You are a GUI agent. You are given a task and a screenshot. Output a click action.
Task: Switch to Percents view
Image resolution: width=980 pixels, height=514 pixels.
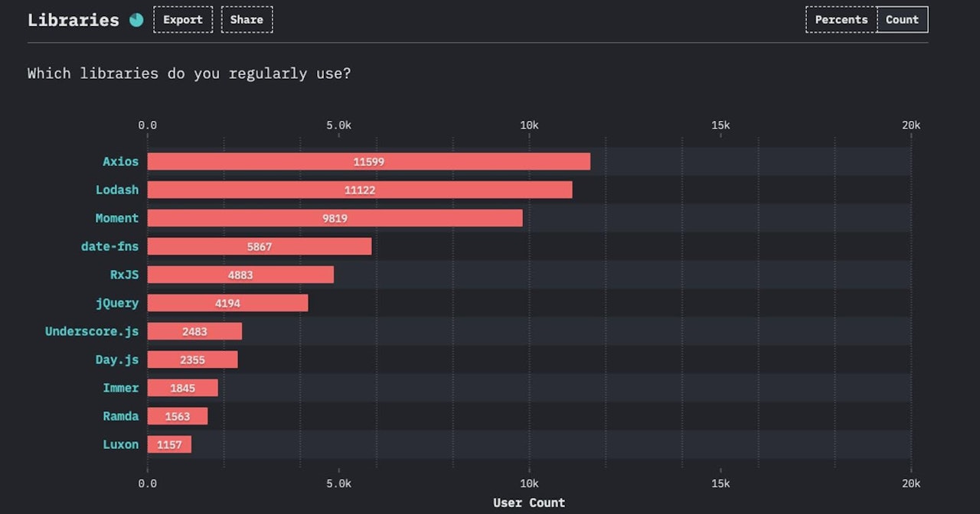(x=841, y=20)
